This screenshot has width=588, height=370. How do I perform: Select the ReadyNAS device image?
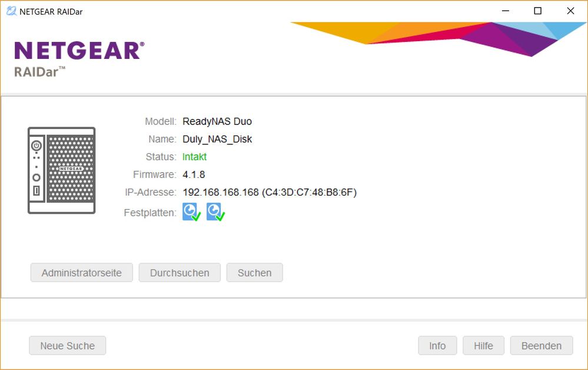coord(61,170)
